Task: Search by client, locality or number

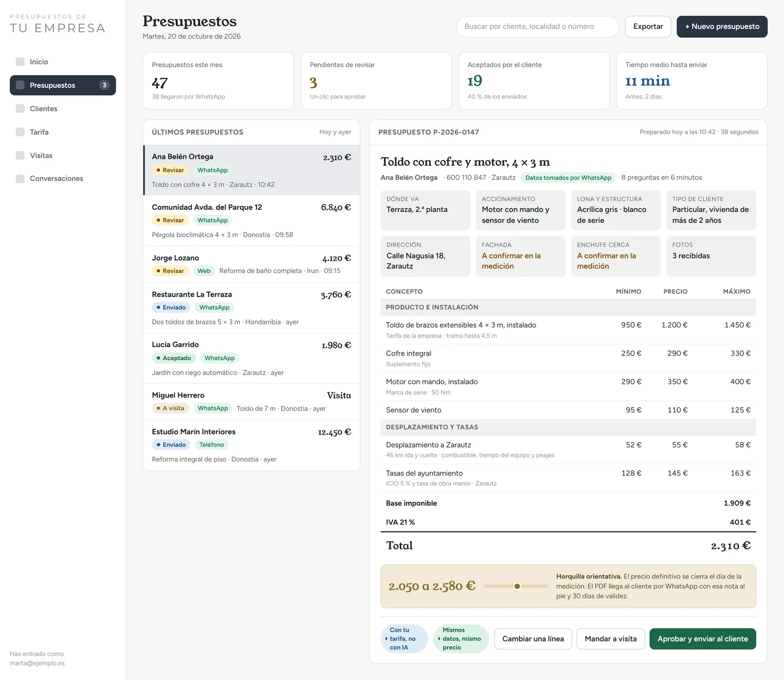Action: [x=538, y=26]
